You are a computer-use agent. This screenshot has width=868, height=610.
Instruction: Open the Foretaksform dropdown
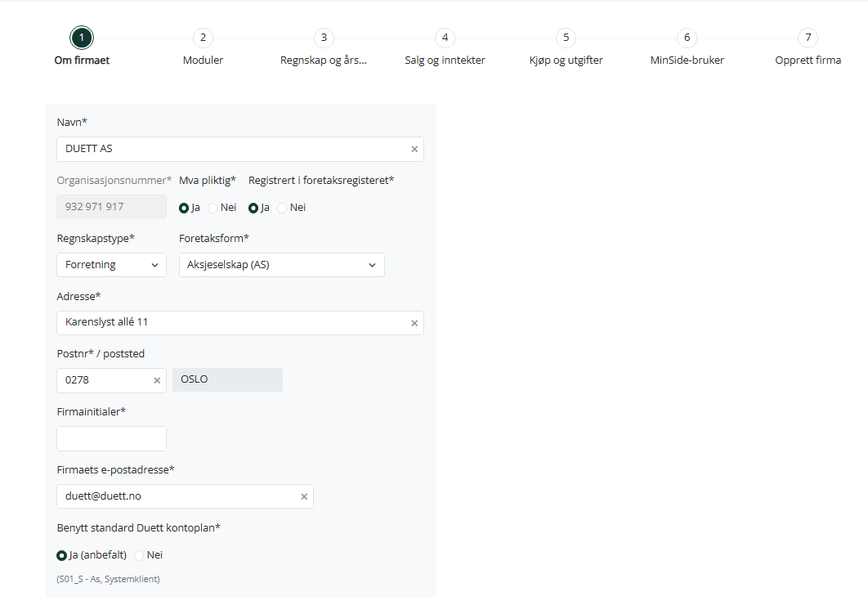[282, 265]
